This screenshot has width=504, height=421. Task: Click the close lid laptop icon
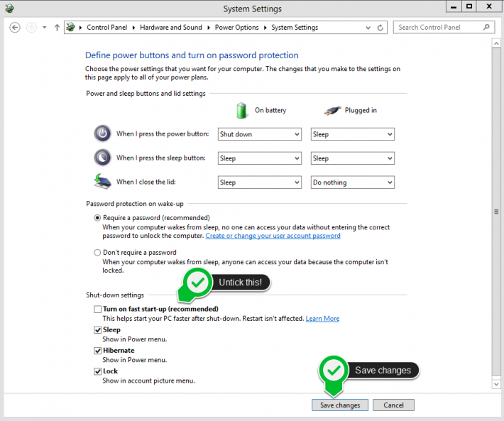(102, 181)
